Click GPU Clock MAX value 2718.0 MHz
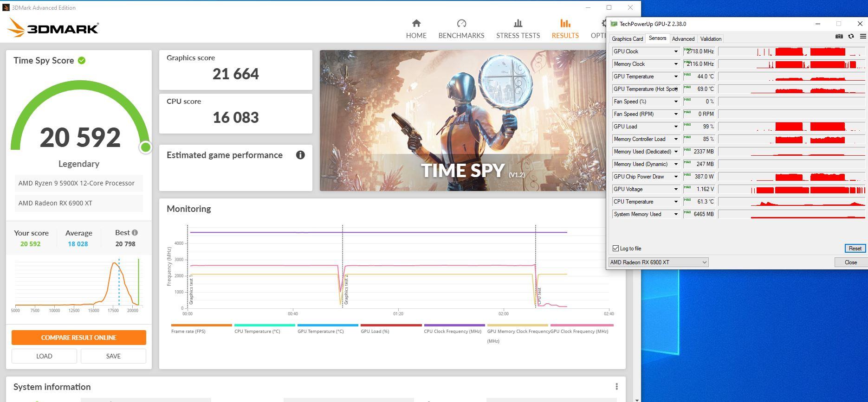The width and height of the screenshot is (868, 402). [700, 51]
